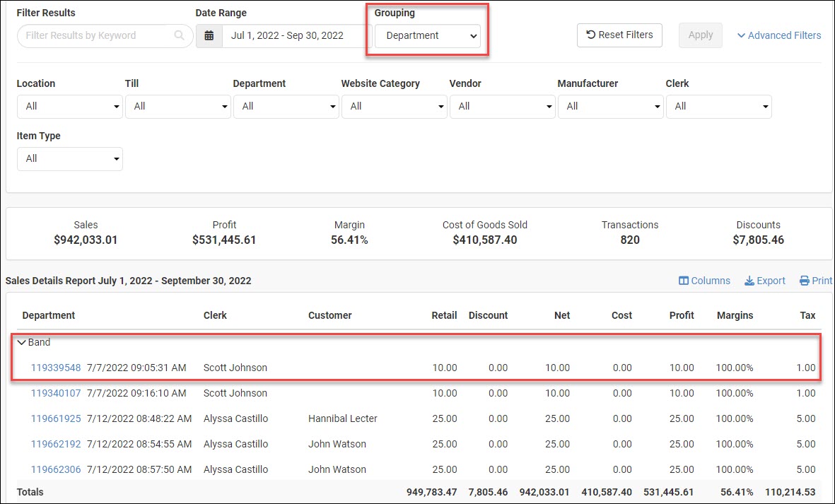Click customer Hannibal Lecter

[x=342, y=419]
